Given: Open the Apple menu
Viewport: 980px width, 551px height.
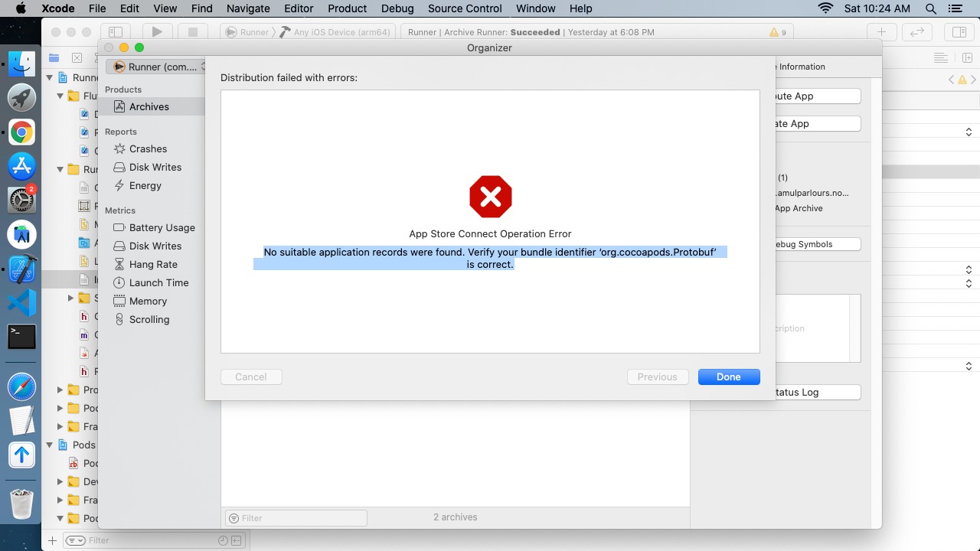Looking at the screenshot, I should 21,8.
